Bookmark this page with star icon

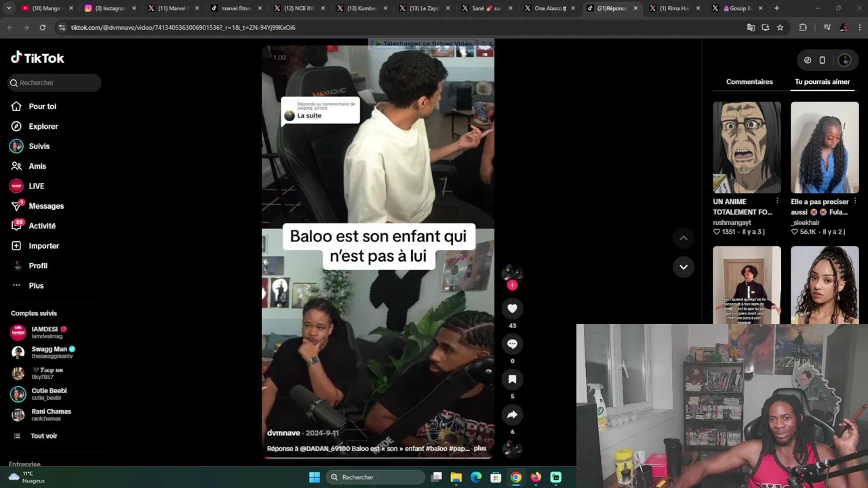(x=780, y=28)
